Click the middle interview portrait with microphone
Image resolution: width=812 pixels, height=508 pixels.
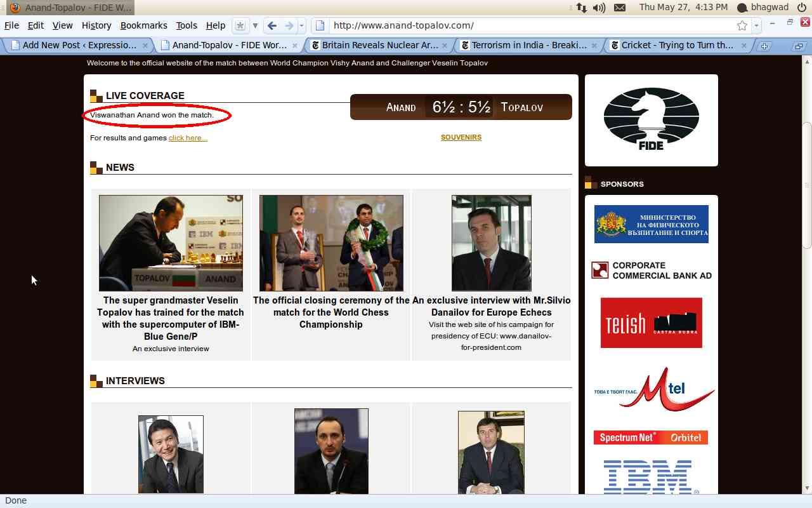[x=331, y=451]
